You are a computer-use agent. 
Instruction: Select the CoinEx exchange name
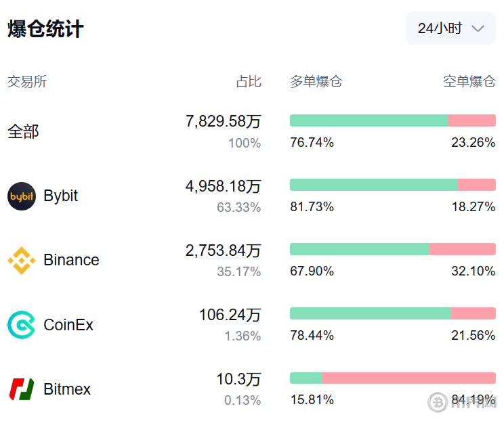coord(68,325)
